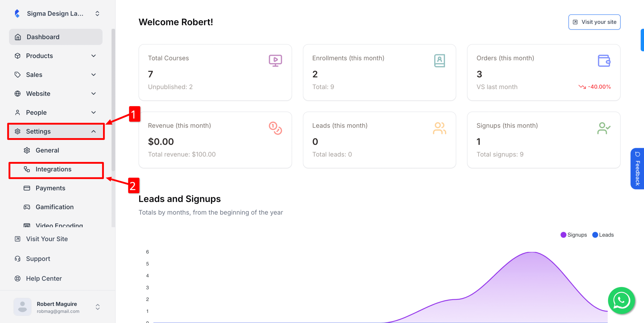644x323 pixels.
Task: Open Gamification via the gamepad icon
Action: point(27,207)
